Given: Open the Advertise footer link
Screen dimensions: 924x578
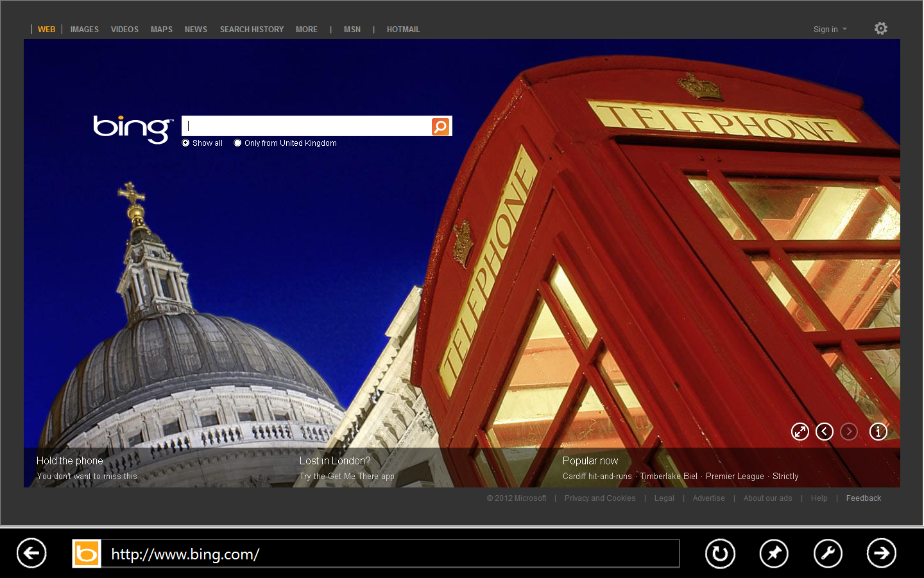Looking at the screenshot, I should [x=709, y=498].
